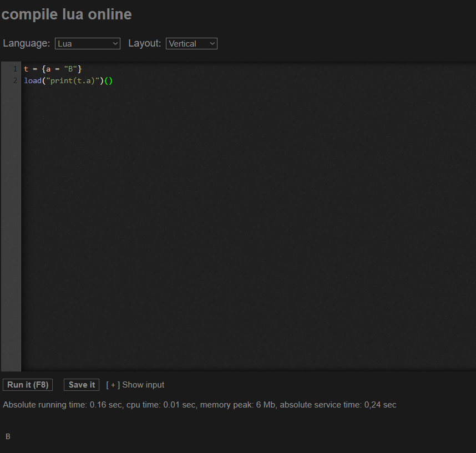Click line number 2 in the gutter
This screenshot has width=476, height=453.
pyautogui.click(x=15, y=81)
